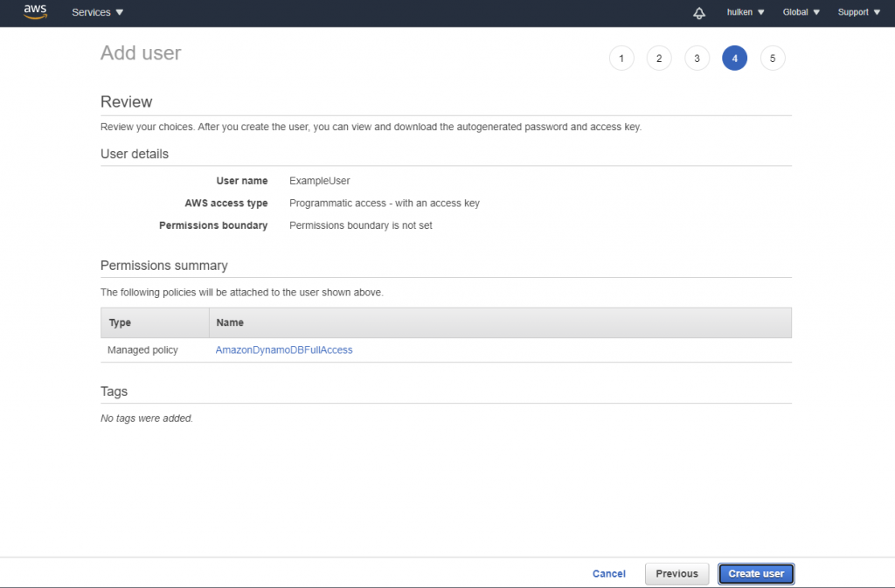Viewport: 895px width, 588px height.
Task: Select the Managed policy table cell
Action: (x=142, y=349)
